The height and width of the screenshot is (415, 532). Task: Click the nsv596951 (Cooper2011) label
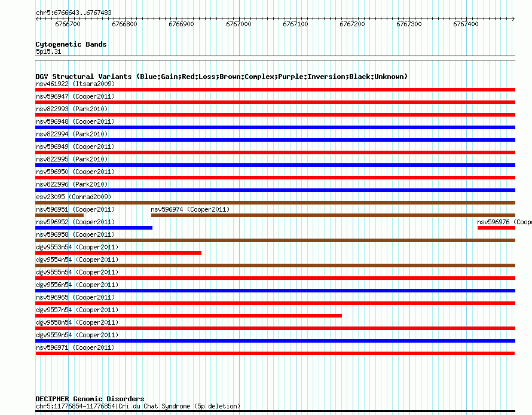[75, 209]
